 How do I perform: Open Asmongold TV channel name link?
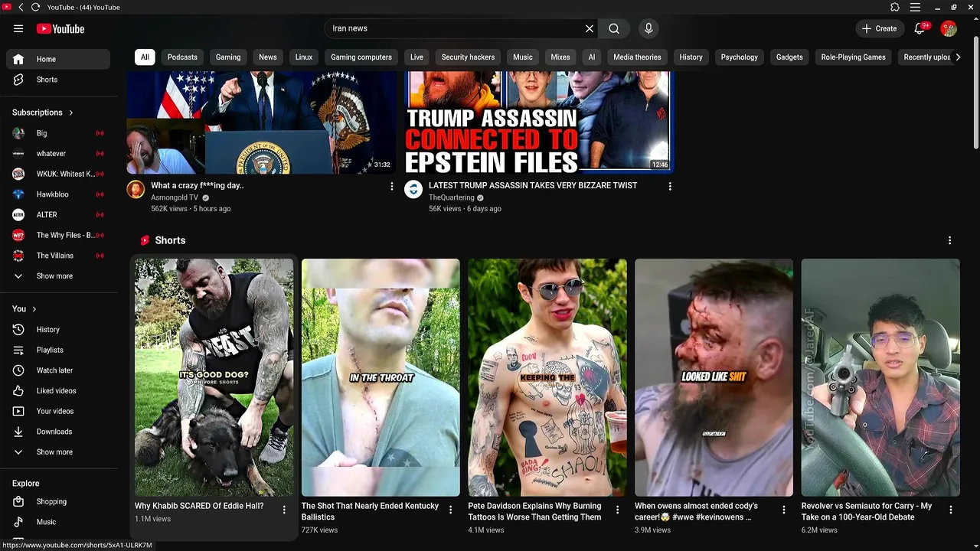click(175, 197)
